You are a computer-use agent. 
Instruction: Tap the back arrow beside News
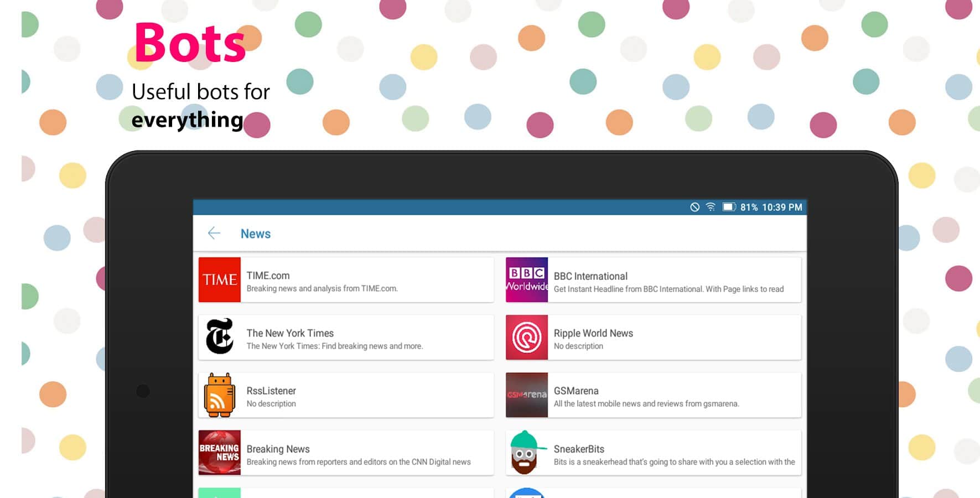[214, 234]
